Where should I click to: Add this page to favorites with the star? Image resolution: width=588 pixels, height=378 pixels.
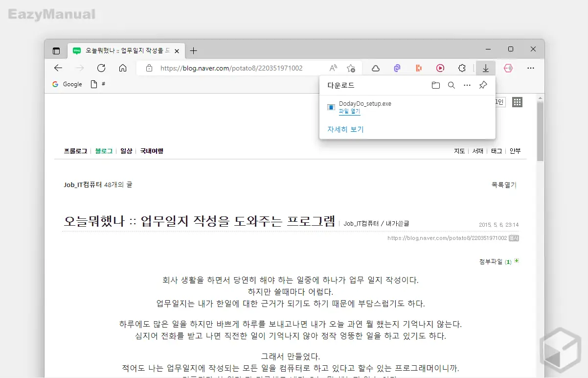click(x=351, y=68)
